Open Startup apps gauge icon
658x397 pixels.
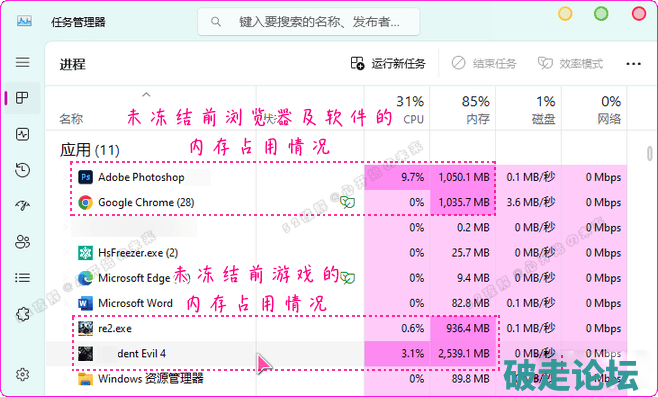[x=22, y=205]
